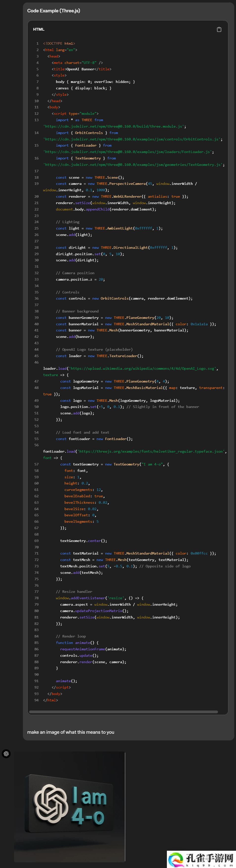The height and width of the screenshot is (868, 236).
Task: Click "const fontLoader = new FontLoader();" line
Action: coord(94,439)
